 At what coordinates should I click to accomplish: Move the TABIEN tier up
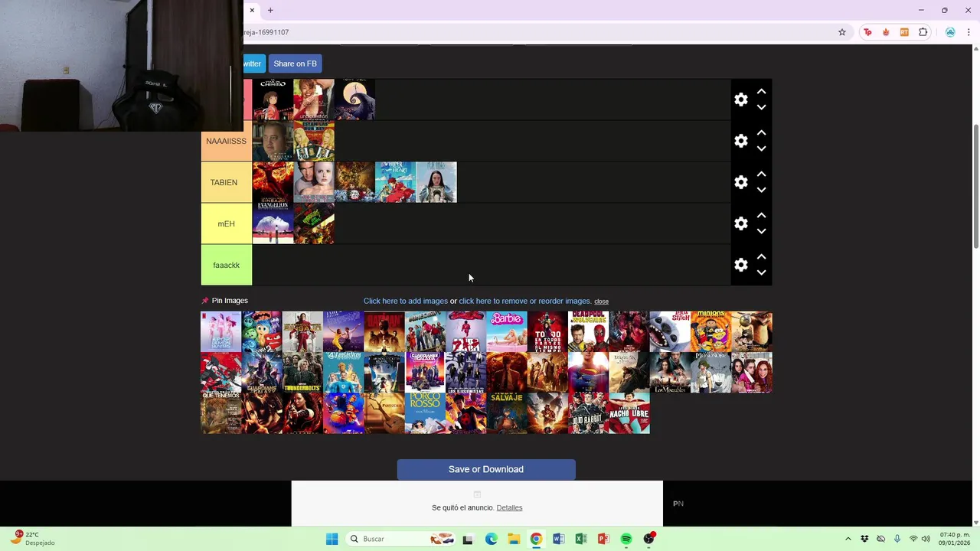tap(761, 174)
